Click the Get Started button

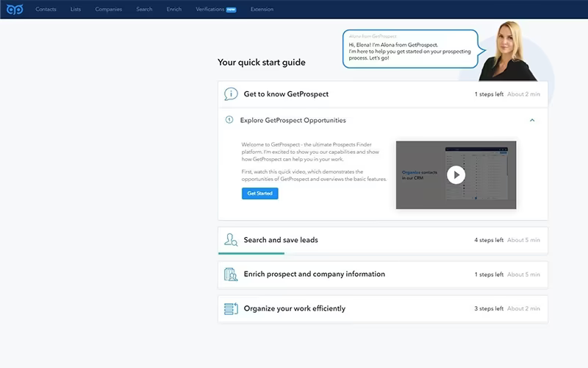click(260, 194)
